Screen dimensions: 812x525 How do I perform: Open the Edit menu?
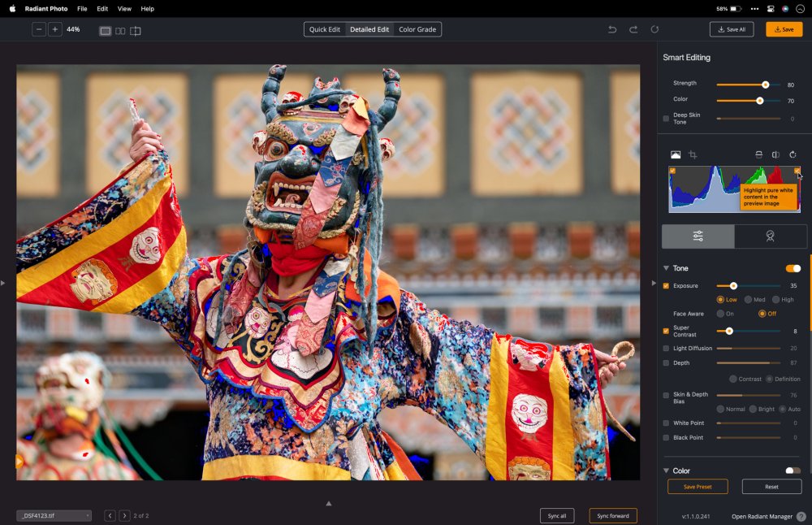(102, 8)
